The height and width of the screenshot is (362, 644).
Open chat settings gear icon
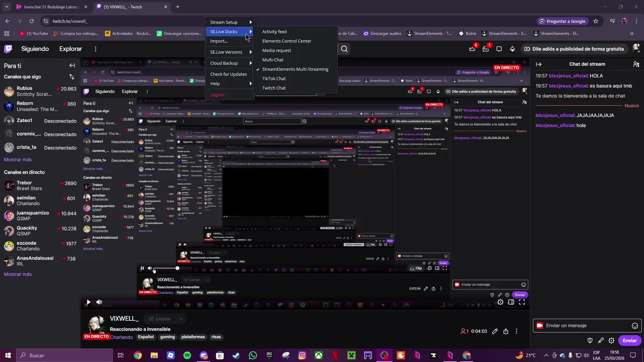(611, 340)
